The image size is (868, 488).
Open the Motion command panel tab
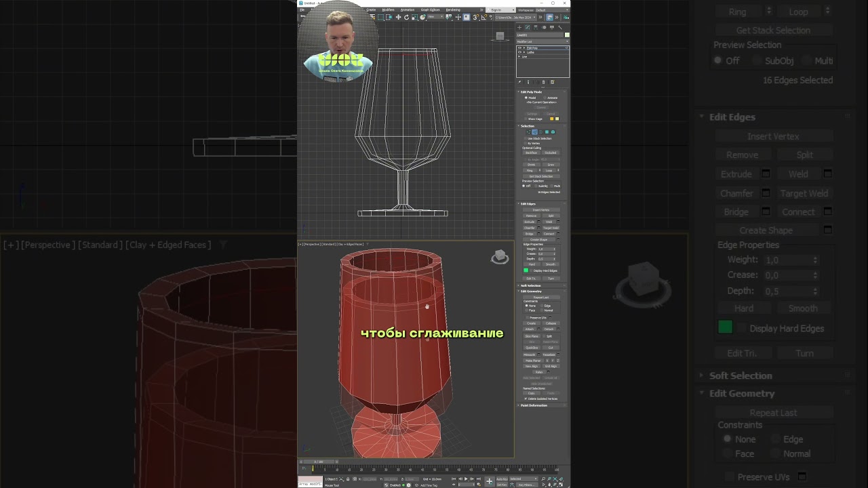point(544,27)
